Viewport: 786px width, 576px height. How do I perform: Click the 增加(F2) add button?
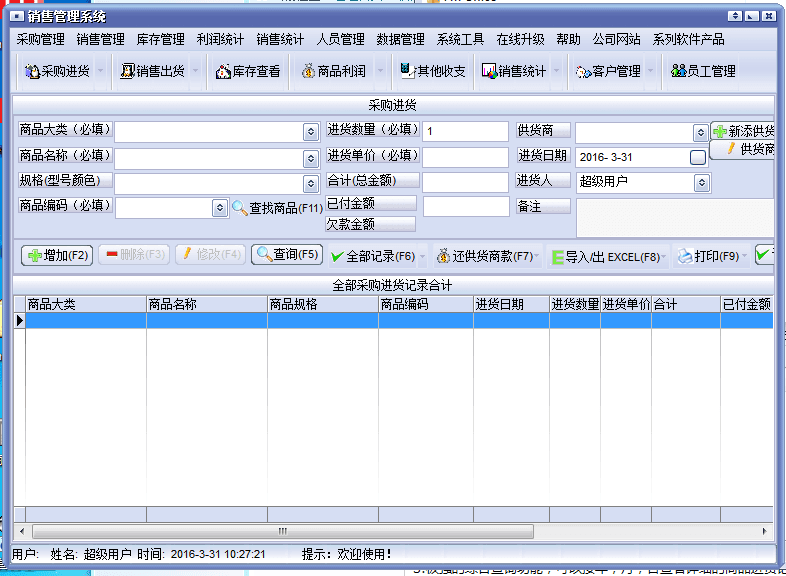(57, 255)
